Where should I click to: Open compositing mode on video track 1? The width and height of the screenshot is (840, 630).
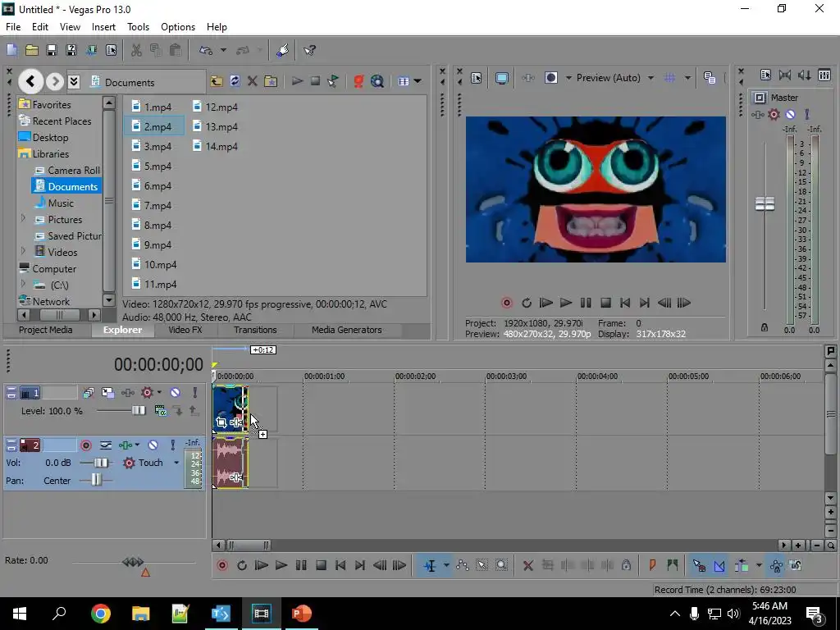(x=160, y=410)
